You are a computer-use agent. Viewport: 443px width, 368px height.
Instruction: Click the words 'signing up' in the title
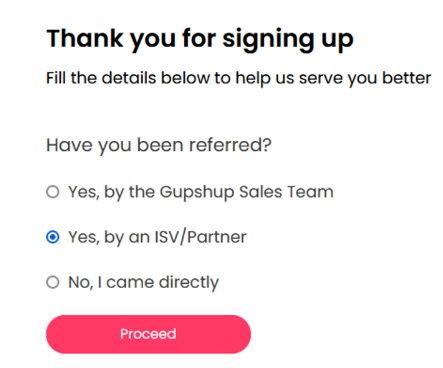pyautogui.click(x=288, y=40)
